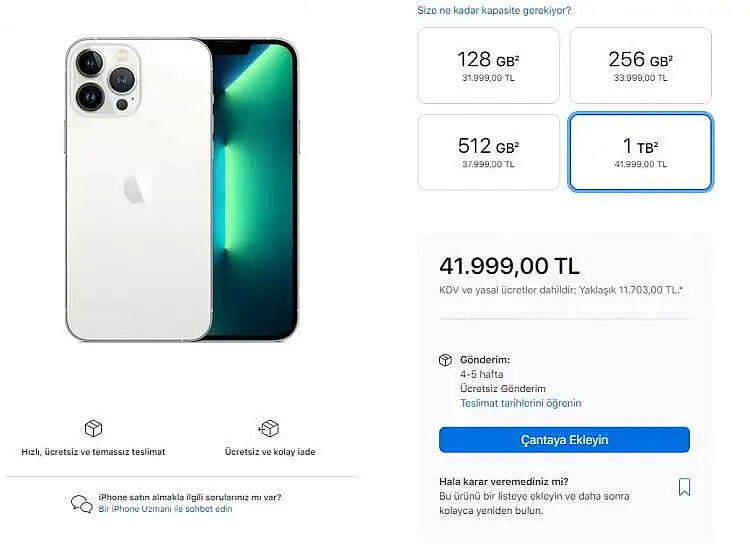750x550 pixels.
Task: Click the camera module on the silver iPhone
Action: click(x=106, y=79)
